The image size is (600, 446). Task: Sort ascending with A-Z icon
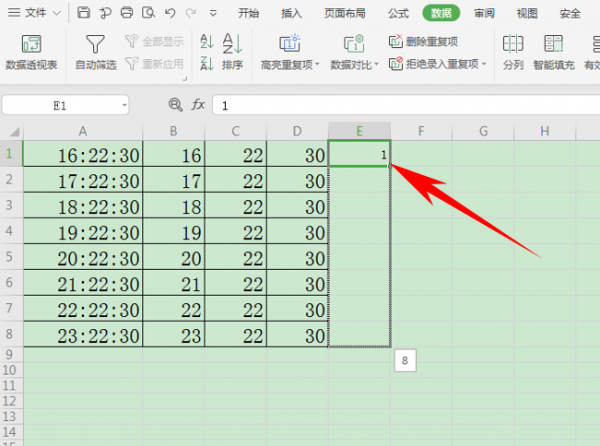click(207, 41)
